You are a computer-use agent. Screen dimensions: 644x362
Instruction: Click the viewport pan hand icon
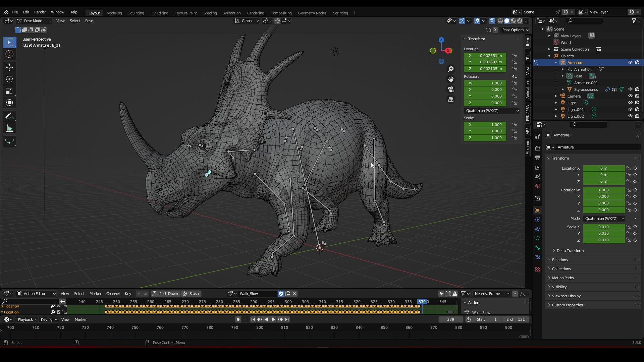coord(451,79)
